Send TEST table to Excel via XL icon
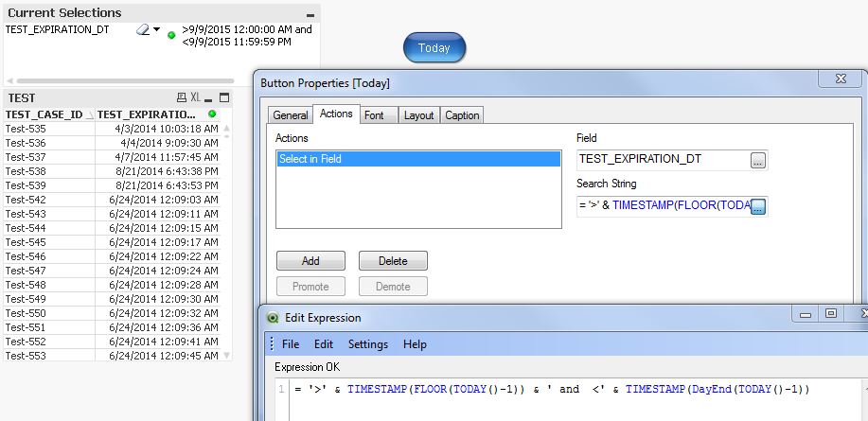This screenshot has width=868, height=421. (195, 97)
